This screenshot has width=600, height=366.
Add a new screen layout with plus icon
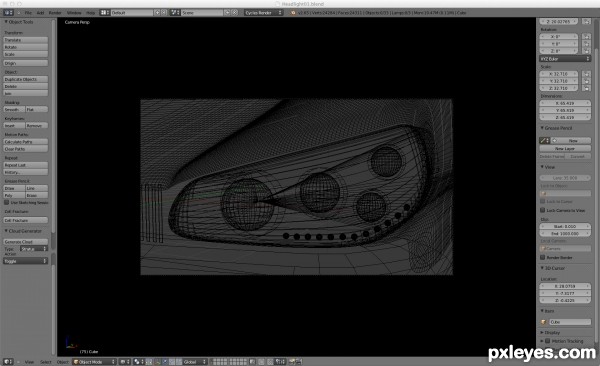157,13
